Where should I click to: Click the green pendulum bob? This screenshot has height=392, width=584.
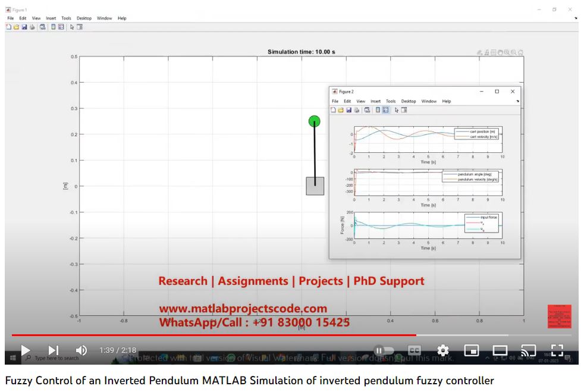[315, 121]
